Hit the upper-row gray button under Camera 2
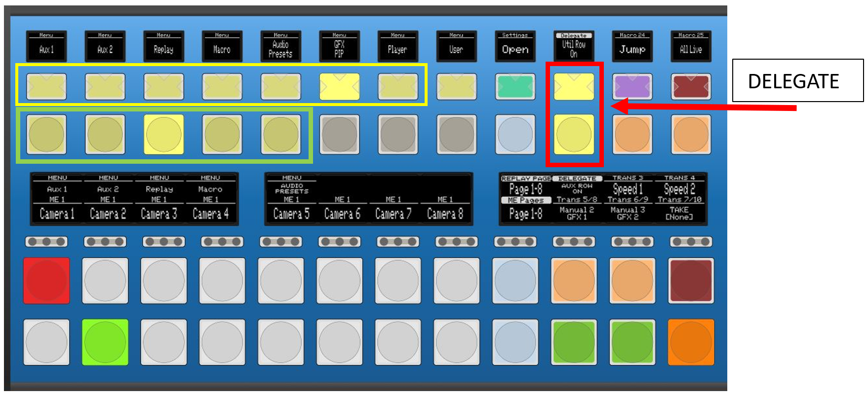This screenshot has width=868, height=397. pyautogui.click(x=105, y=281)
